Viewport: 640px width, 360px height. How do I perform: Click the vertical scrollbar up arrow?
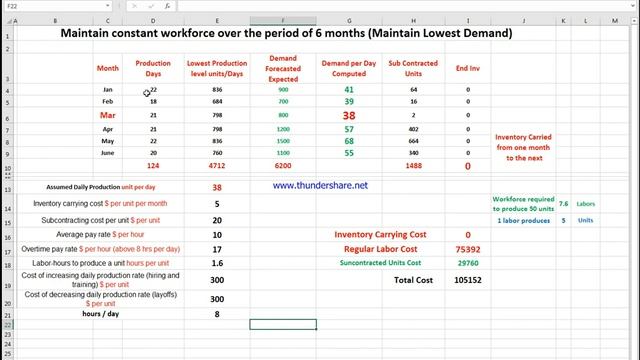pyautogui.click(x=635, y=20)
